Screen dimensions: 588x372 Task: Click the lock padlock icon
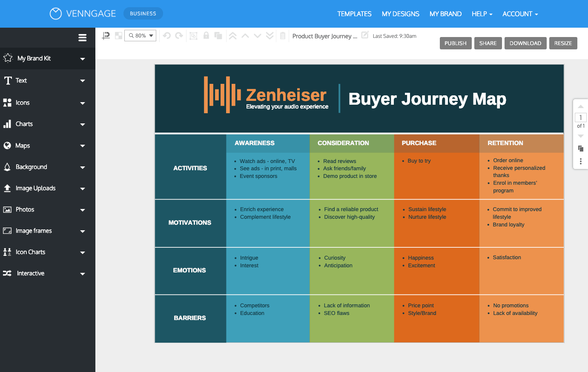[x=206, y=35]
